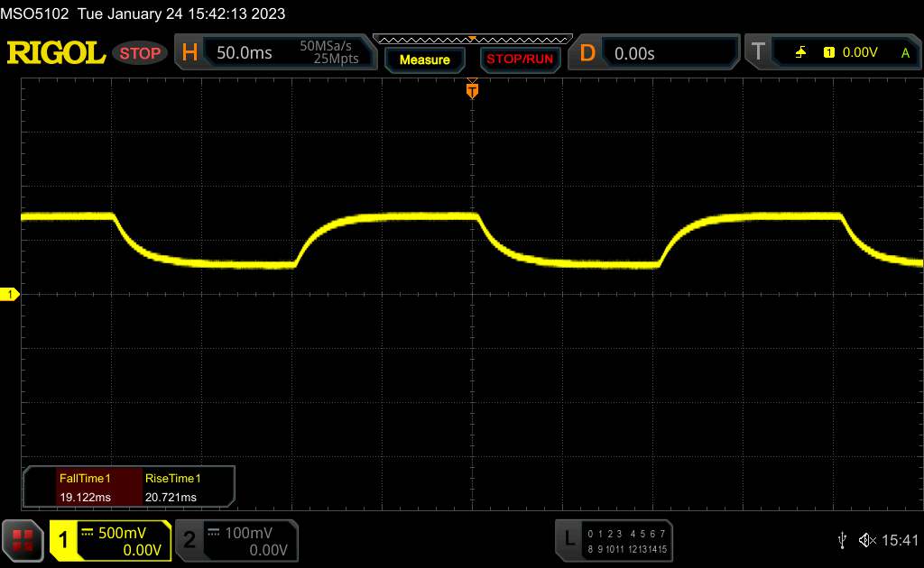Click the RIGOL logo
The image size is (924, 568).
pyautogui.click(x=55, y=53)
